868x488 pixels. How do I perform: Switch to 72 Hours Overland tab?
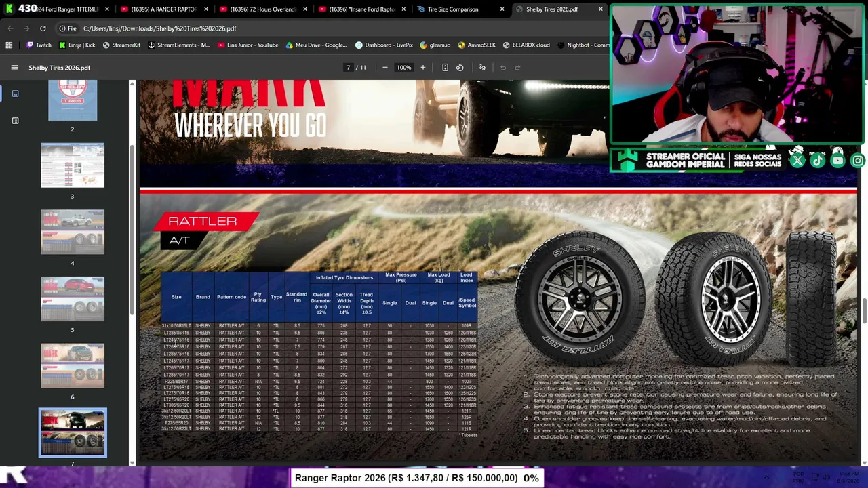(262, 9)
